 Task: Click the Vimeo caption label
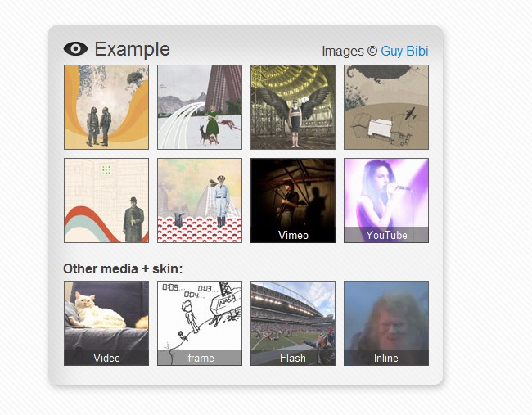tap(293, 236)
